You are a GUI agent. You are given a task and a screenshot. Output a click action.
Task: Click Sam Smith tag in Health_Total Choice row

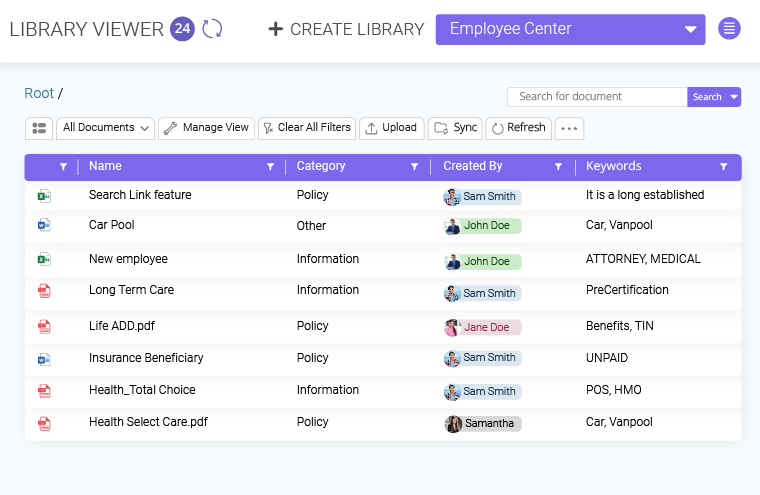click(x=483, y=392)
